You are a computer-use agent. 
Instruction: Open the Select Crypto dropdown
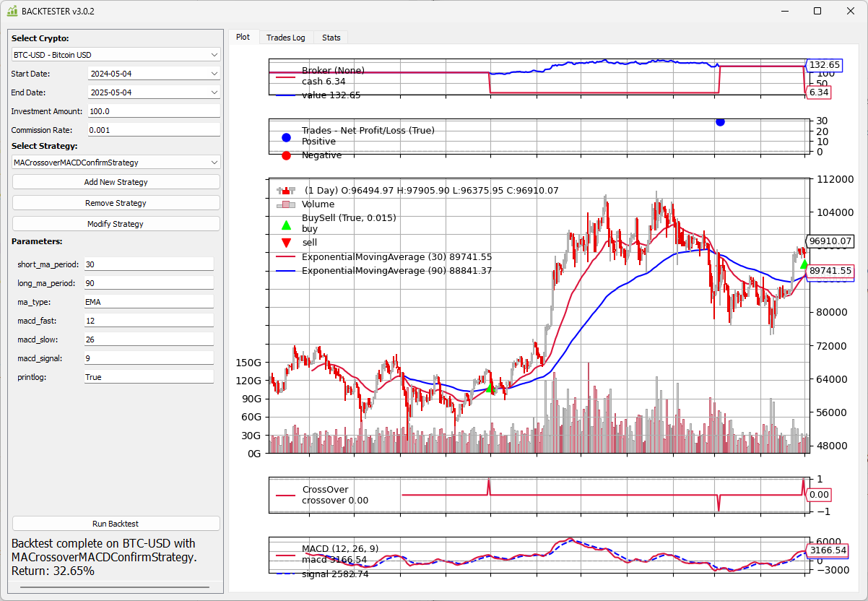(116, 55)
